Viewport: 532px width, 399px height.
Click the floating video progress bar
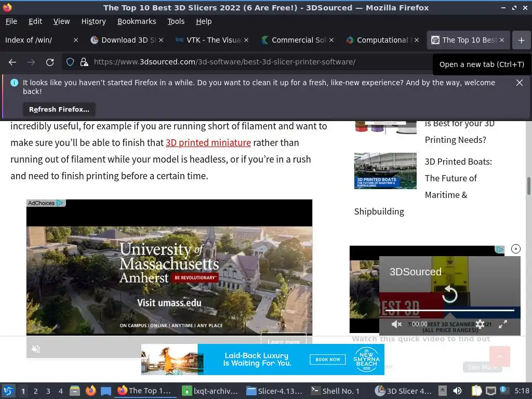pyautogui.click(x=449, y=310)
